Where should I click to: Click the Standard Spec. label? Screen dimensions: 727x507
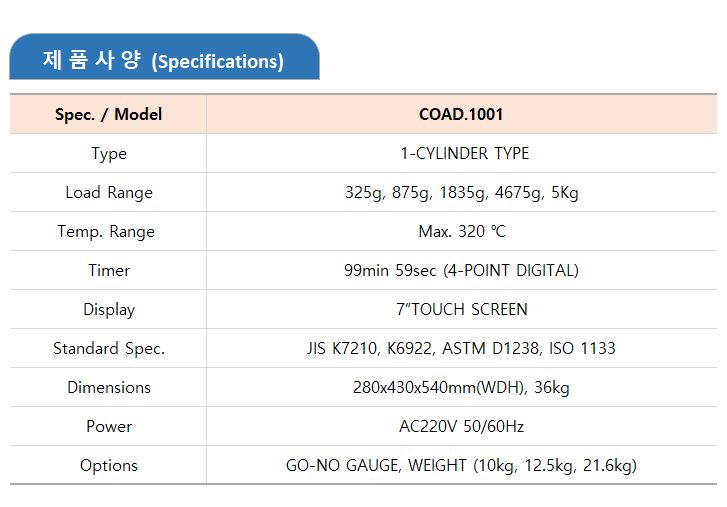tap(108, 348)
